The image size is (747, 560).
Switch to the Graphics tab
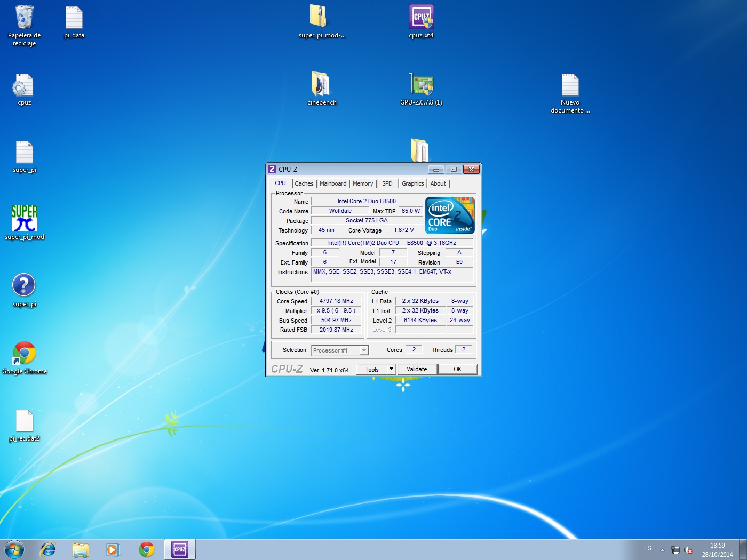(413, 183)
